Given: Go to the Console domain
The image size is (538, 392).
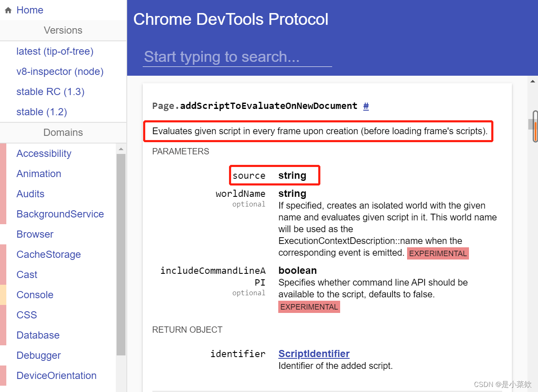Looking at the screenshot, I should (35, 295).
